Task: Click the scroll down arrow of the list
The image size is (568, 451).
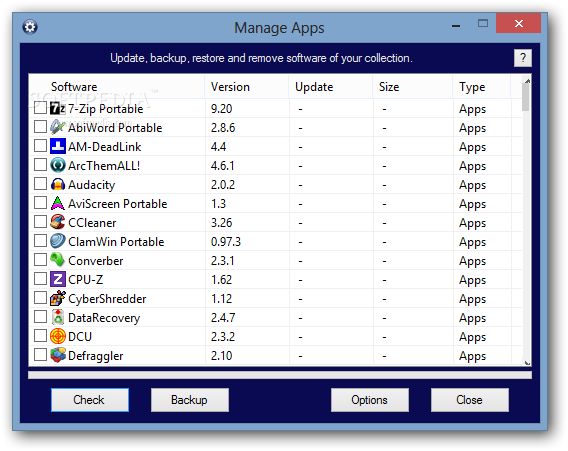Action: coord(527,362)
